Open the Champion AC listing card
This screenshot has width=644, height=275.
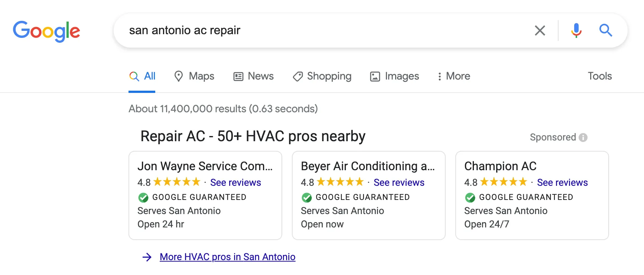[532, 195]
